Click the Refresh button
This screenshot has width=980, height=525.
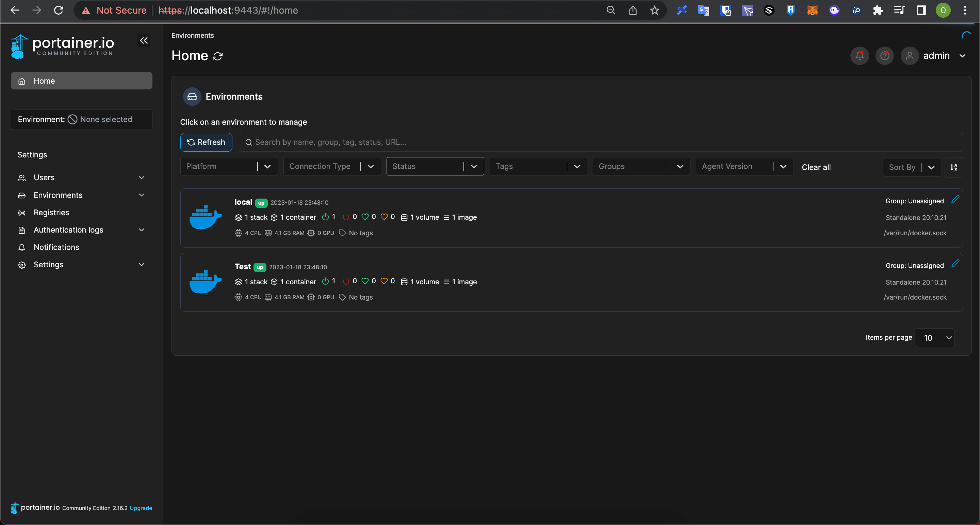[206, 142]
